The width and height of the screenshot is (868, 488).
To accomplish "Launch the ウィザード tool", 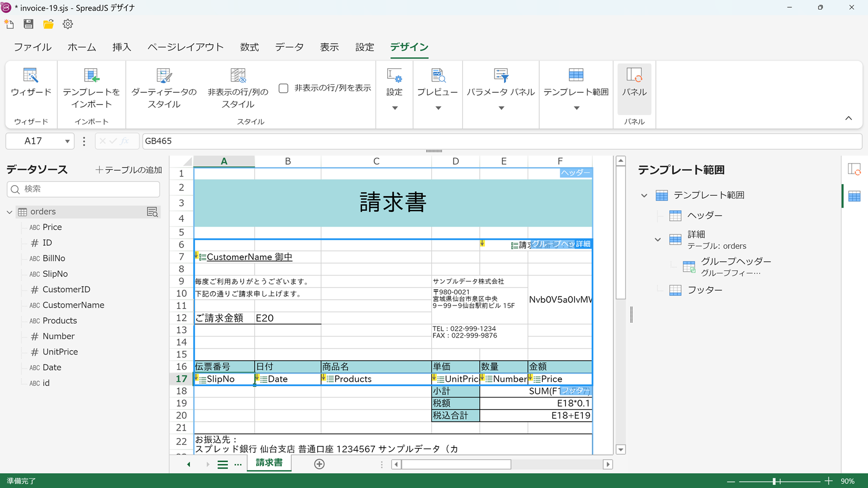I will coord(31,83).
